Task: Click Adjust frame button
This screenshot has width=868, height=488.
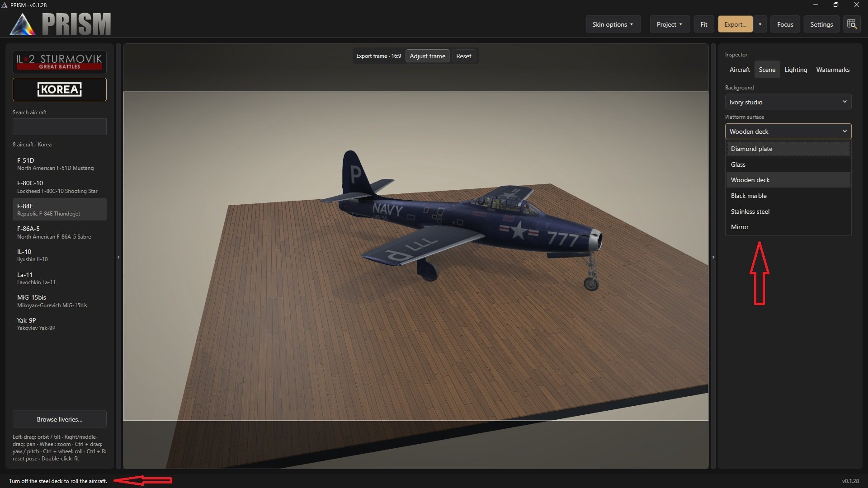Action: click(x=428, y=56)
